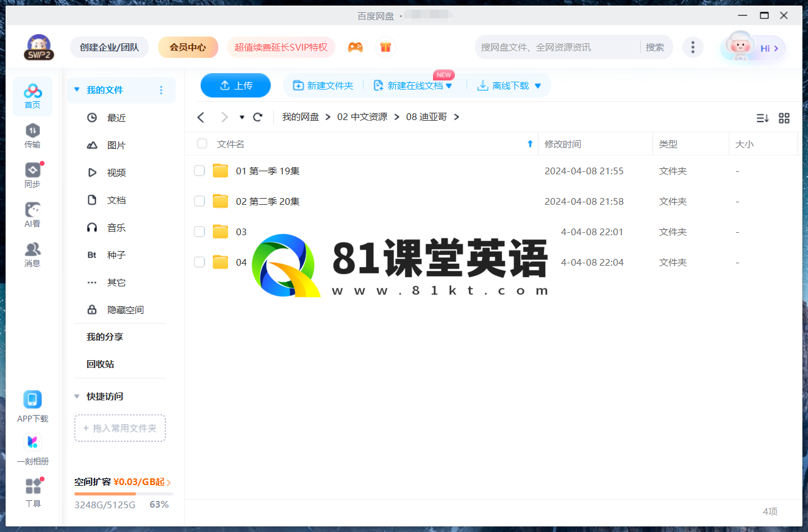The width and height of the screenshot is (808, 532).
Task: Open the SVIP2 user avatar
Action: (x=39, y=48)
